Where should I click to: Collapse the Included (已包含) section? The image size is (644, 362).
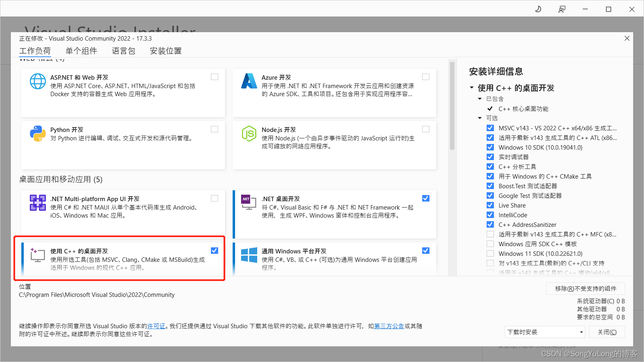[480, 99]
